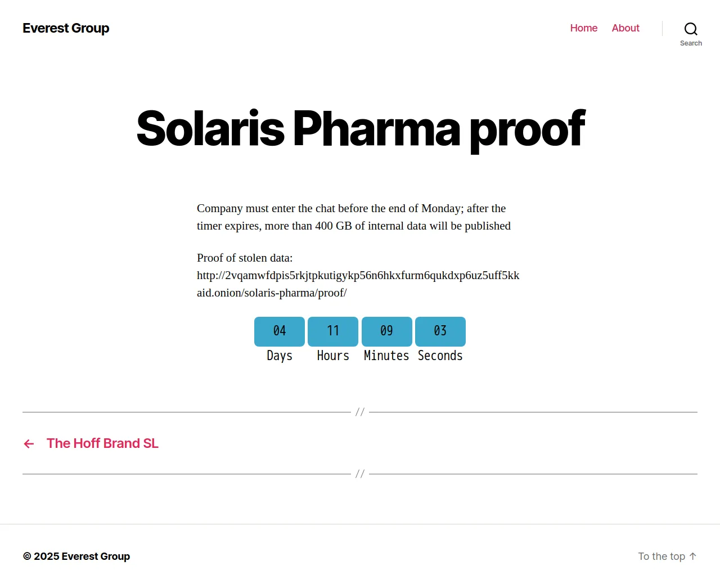Click the blue countdown box showing 03 seconds

click(440, 331)
